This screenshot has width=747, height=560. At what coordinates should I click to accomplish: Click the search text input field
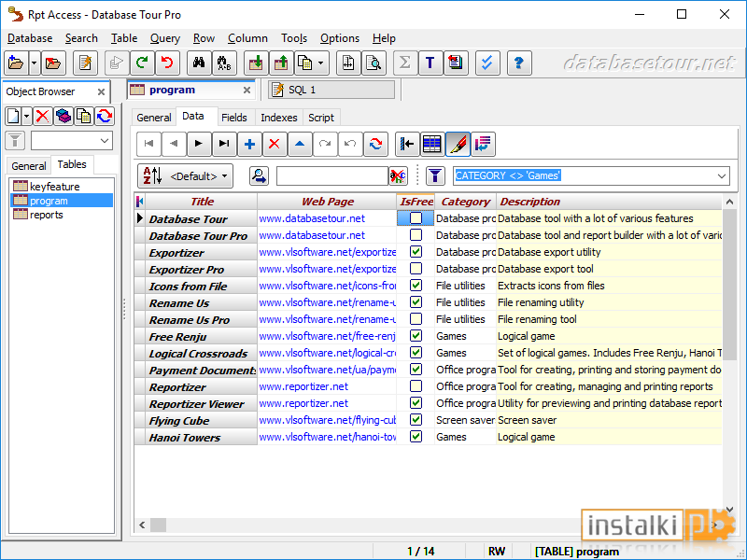tap(332, 175)
